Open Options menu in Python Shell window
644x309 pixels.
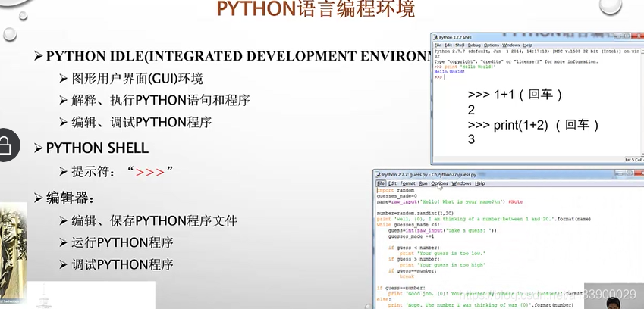(x=492, y=45)
